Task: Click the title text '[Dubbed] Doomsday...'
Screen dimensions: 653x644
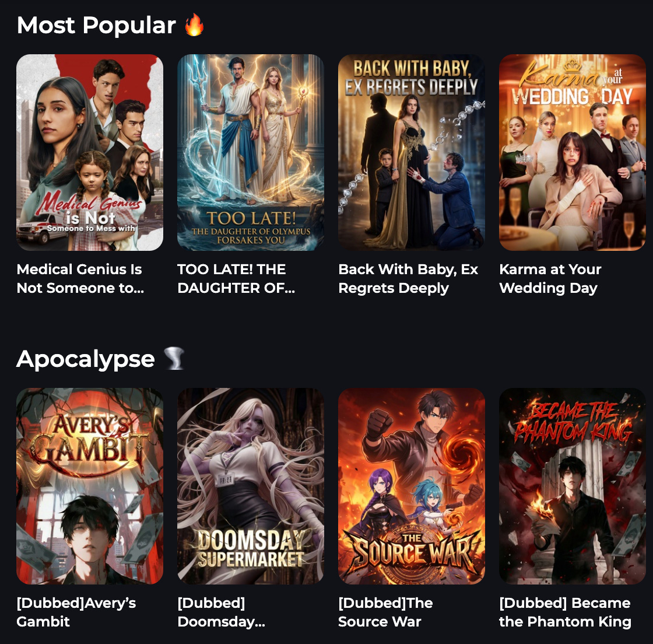Action: pos(221,612)
